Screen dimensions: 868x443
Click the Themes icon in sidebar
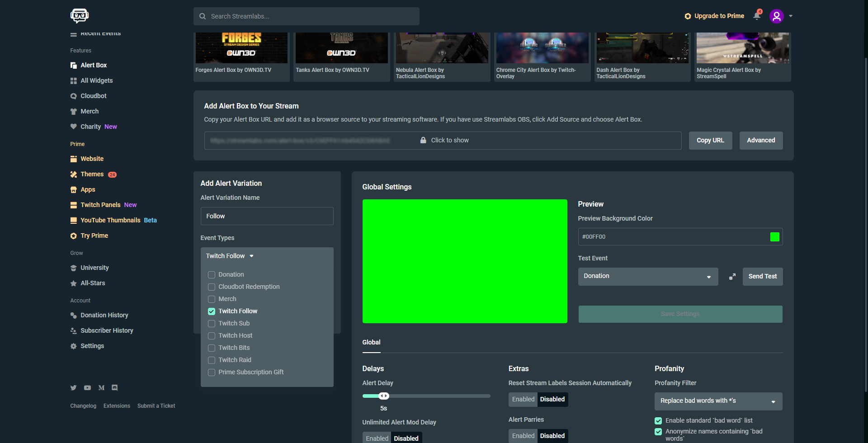click(x=74, y=174)
